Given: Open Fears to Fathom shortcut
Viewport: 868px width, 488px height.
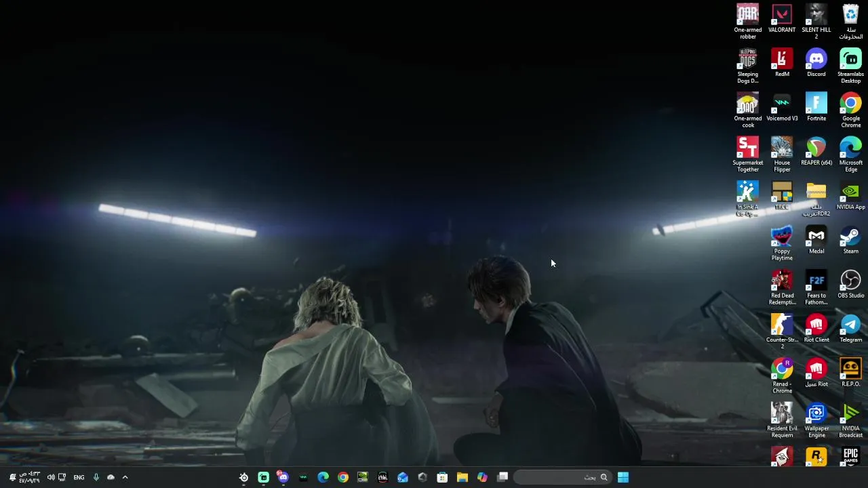Looking at the screenshot, I should click(x=816, y=287).
